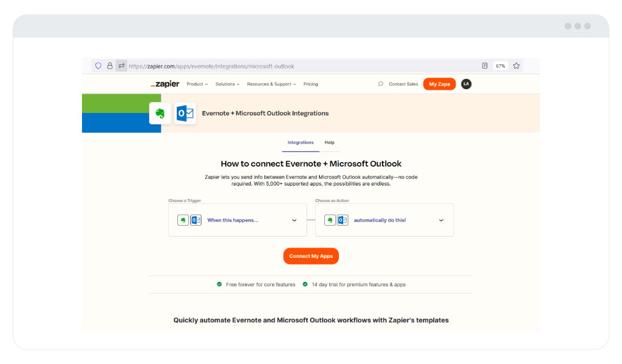Click the padlock site security icon

pos(110,66)
